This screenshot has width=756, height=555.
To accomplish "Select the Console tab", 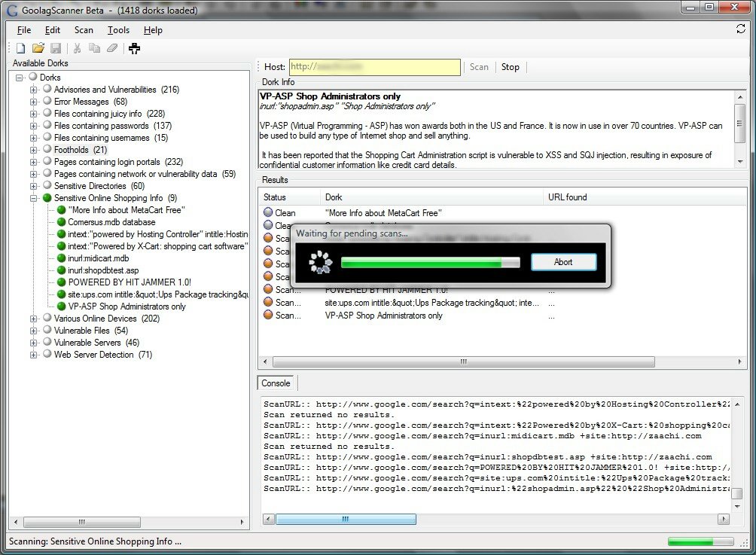I will click(x=276, y=383).
